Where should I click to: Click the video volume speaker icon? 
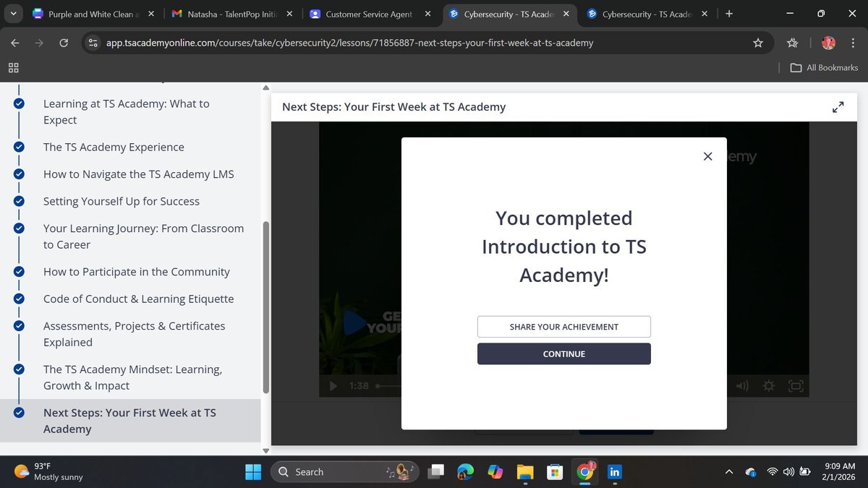click(x=744, y=386)
